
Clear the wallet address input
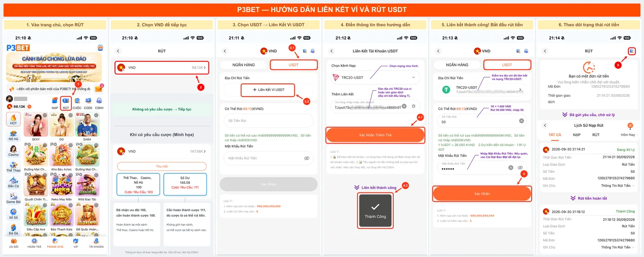[x=403, y=106]
